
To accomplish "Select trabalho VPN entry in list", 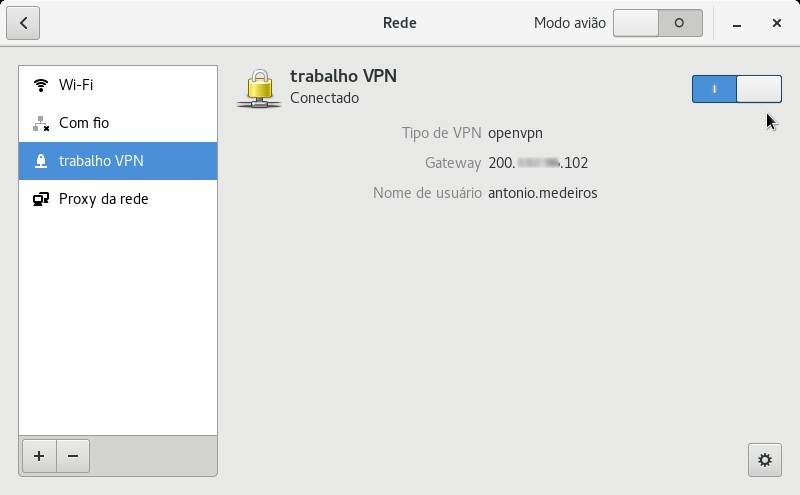I will click(118, 161).
